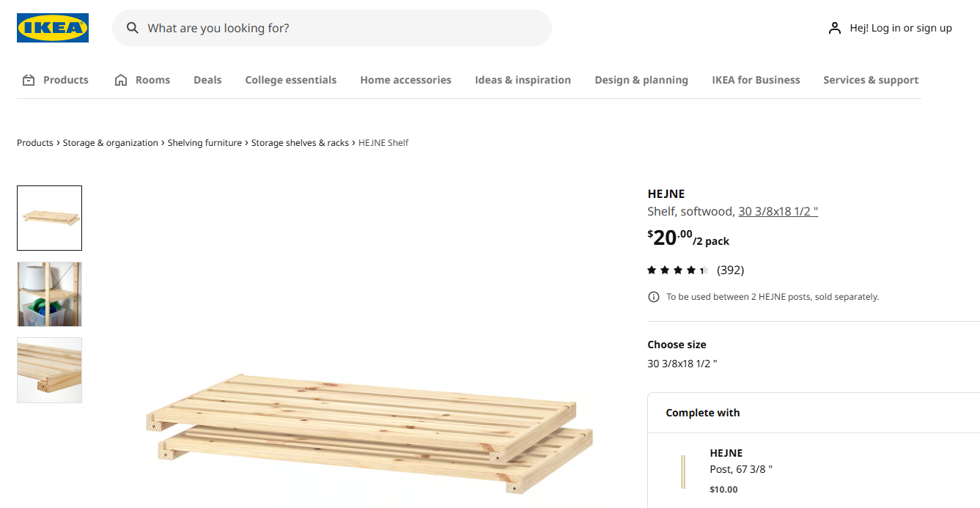Open College essentials menu item

290,80
